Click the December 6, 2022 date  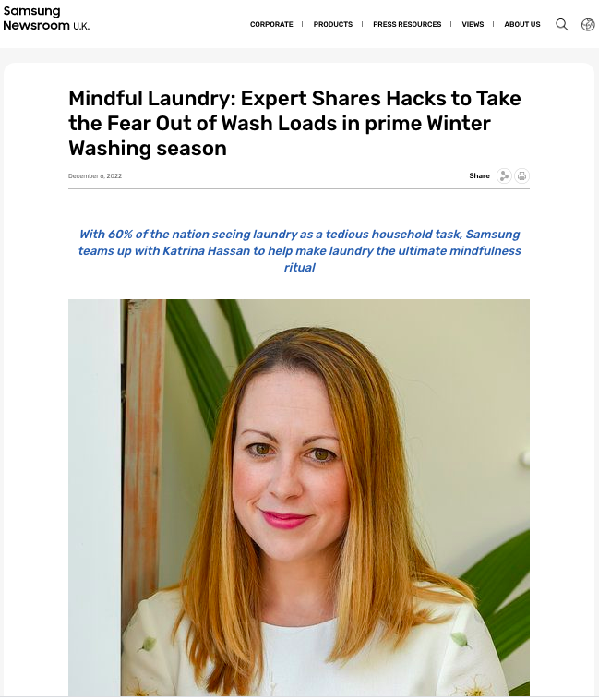[x=94, y=175]
